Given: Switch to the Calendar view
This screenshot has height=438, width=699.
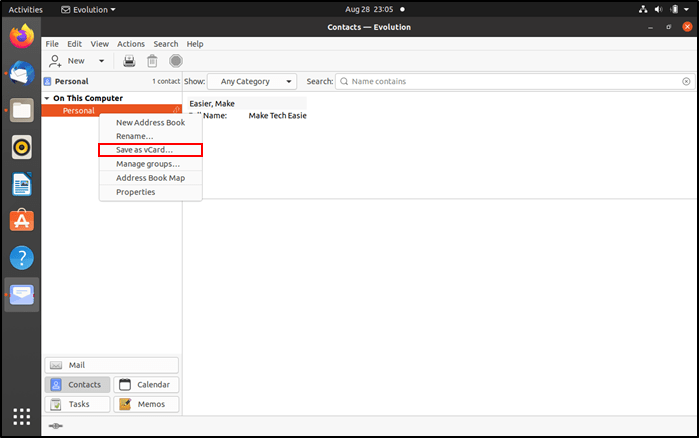Looking at the screenshot, I should 146,385.
